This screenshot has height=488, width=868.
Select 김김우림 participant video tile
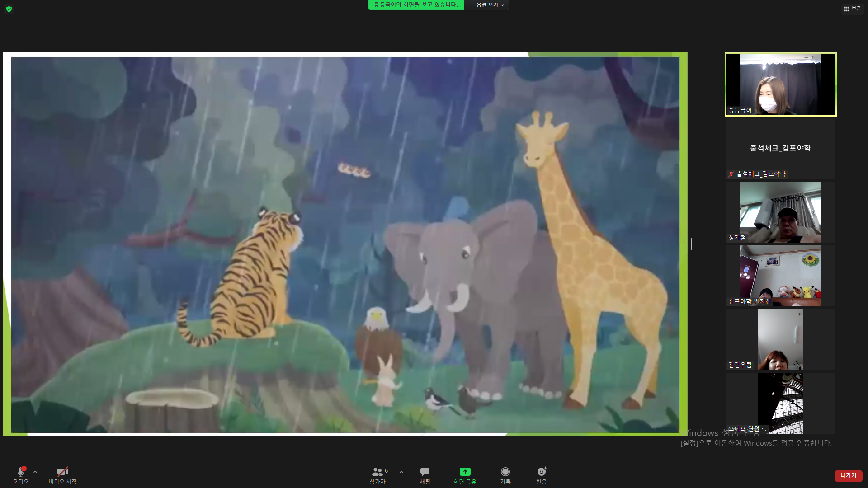[781, 339]
